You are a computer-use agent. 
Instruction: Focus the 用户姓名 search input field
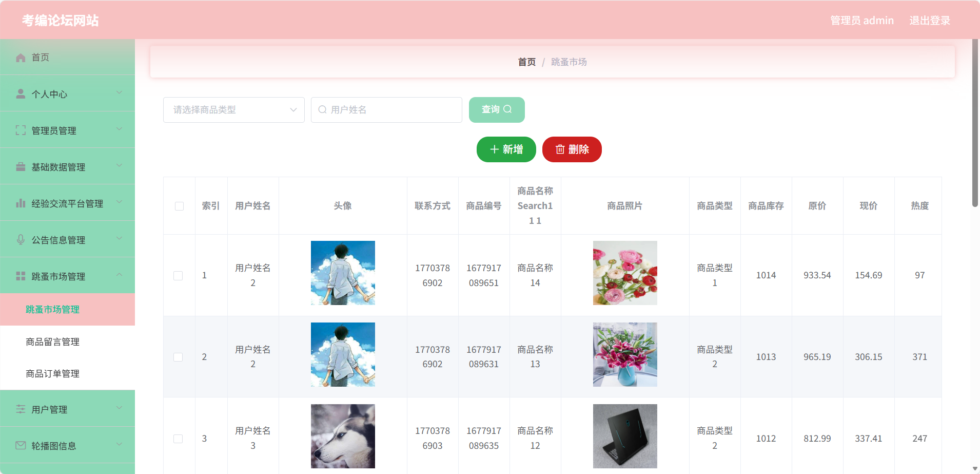(386, 110)
